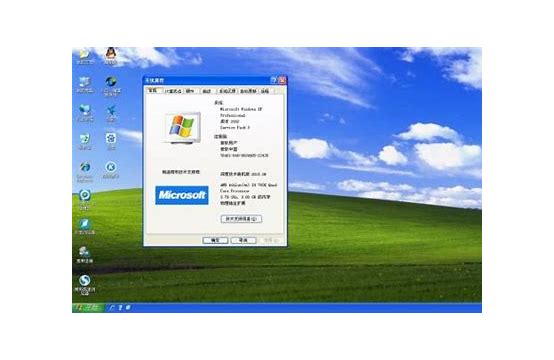Close the System Properties dialog
The width and height of the screenshot is (554, 360).
[282, 80]
